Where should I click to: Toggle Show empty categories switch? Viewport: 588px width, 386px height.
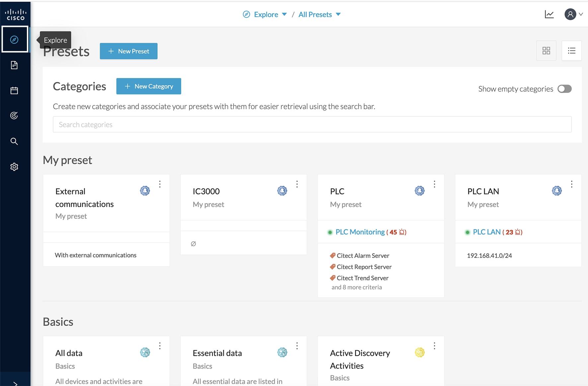pyautogui.click(x=564, y=89)
